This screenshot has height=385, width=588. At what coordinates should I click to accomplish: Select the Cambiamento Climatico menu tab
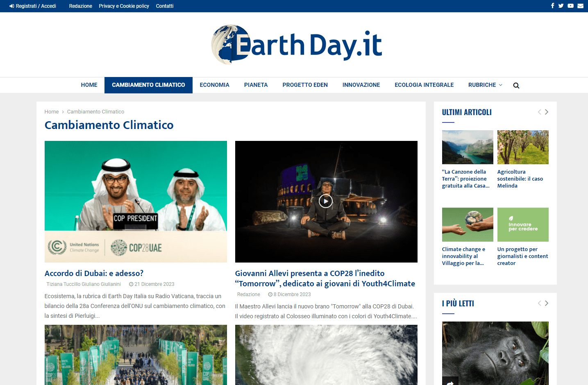coord(148,85)
